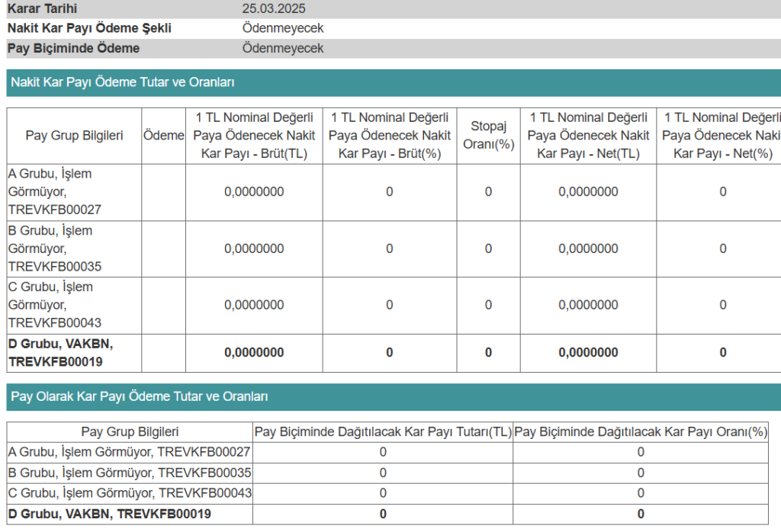Viewport: 781px width, 532px height.
Task: Select A Grubu TREVKFB00027 cell in cash table
Action: tap(74, 192)
